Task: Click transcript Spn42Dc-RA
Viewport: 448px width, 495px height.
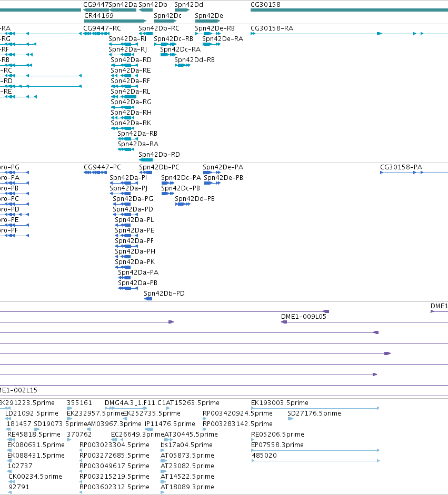Action: tap(168, 55)
